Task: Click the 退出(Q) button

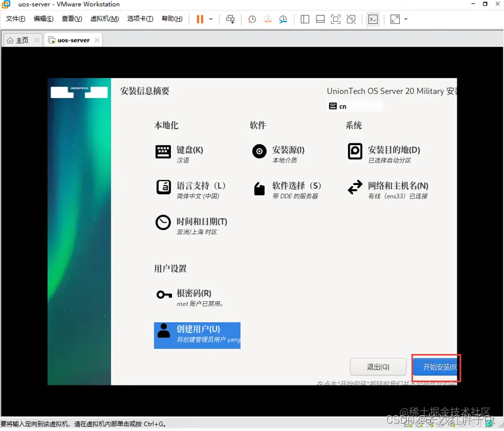Action: (x=378, y=367)
